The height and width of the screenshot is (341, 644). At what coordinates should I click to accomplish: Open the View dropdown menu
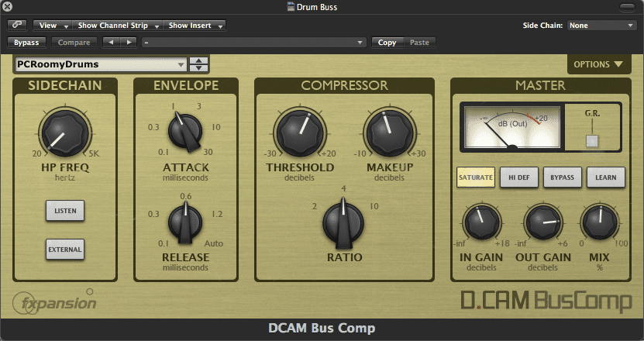[53, 26]
